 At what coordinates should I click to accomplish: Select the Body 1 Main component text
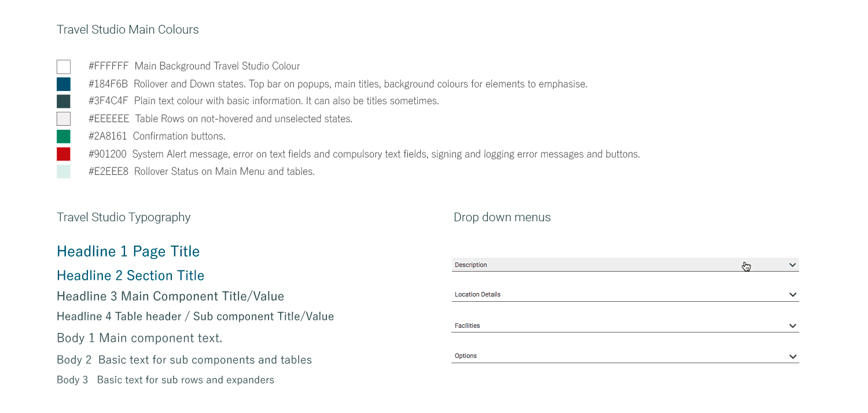[139, 338]
